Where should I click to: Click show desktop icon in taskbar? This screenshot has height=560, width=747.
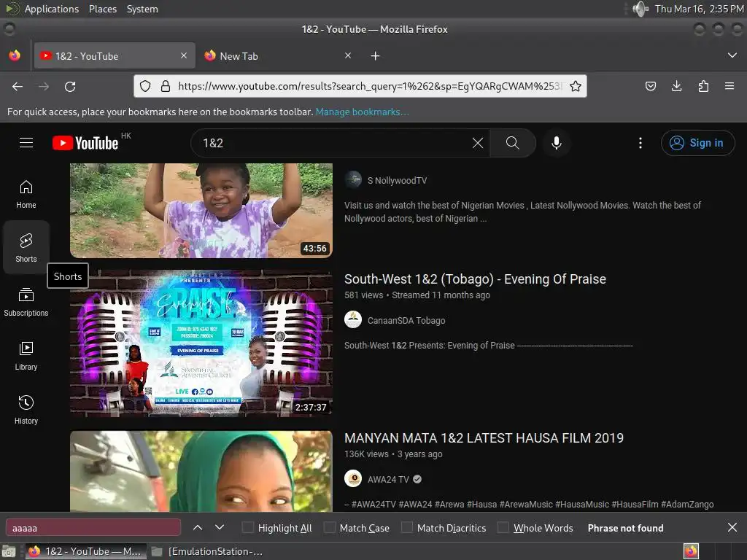click(9, 551)
